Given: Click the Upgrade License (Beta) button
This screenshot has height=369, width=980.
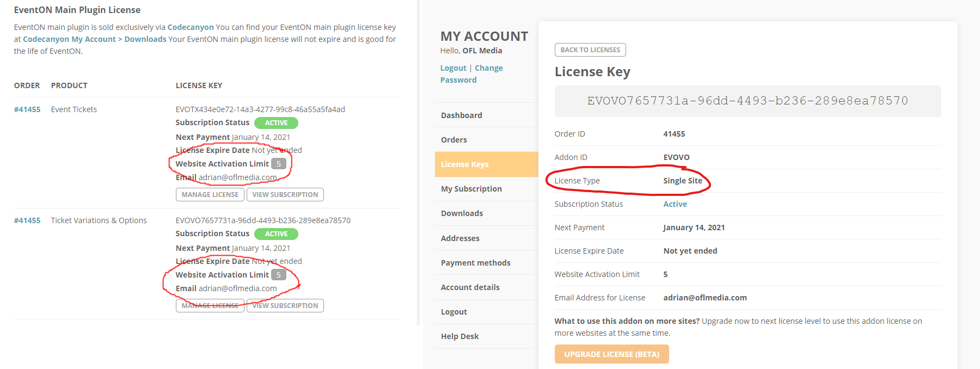Looking at the screenshot, I should [x=611, y=354].
